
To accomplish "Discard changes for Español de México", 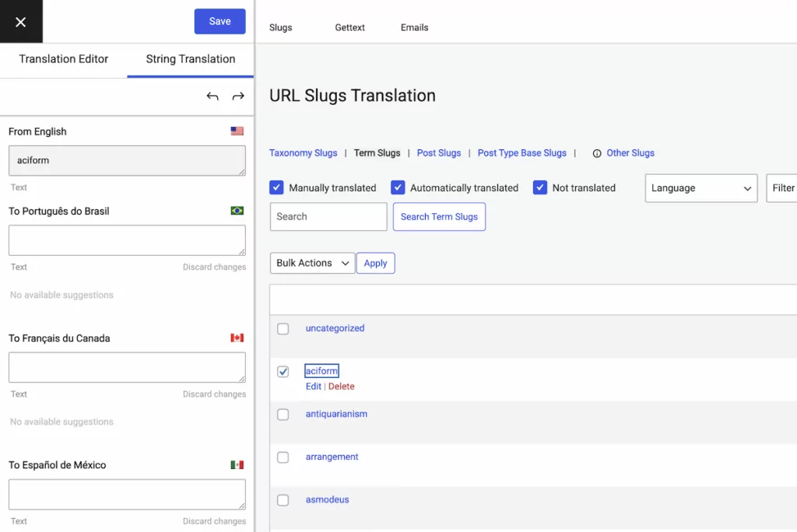I will point(214,521).
